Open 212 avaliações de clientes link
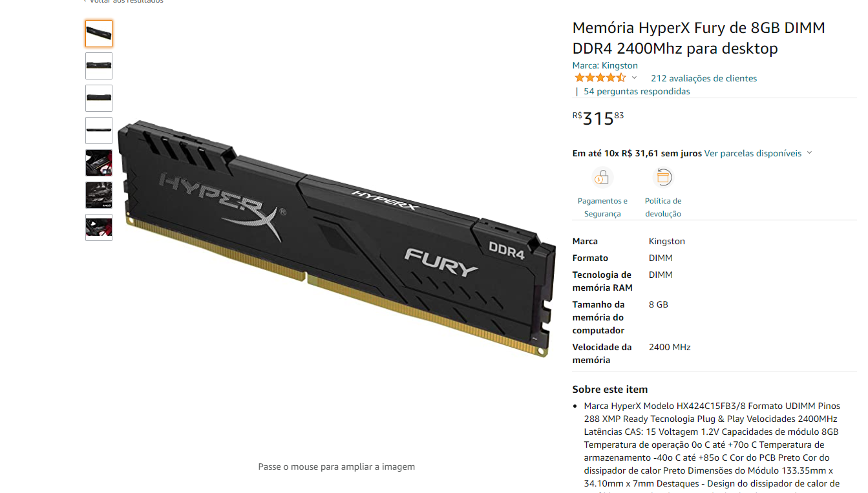 click(x=704, y=78)
